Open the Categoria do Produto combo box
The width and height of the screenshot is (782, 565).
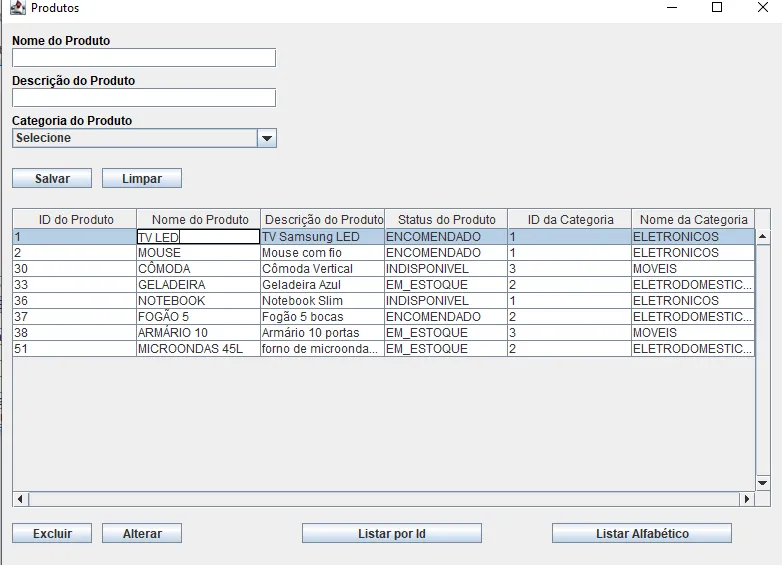click(144, 138)
